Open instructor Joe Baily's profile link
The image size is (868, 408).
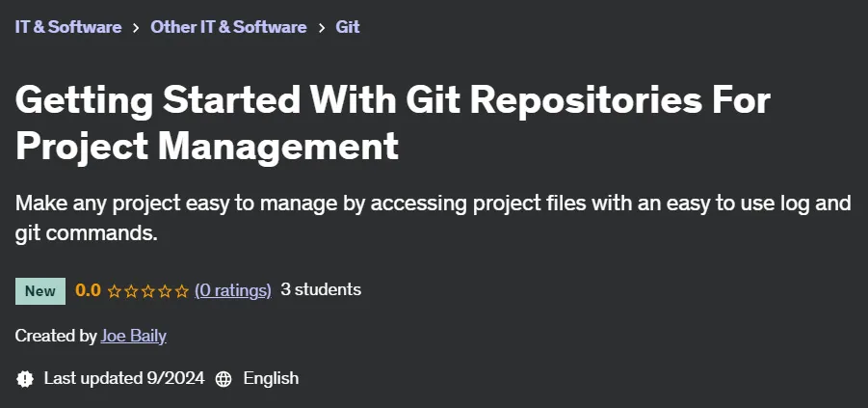pos(133,336)
